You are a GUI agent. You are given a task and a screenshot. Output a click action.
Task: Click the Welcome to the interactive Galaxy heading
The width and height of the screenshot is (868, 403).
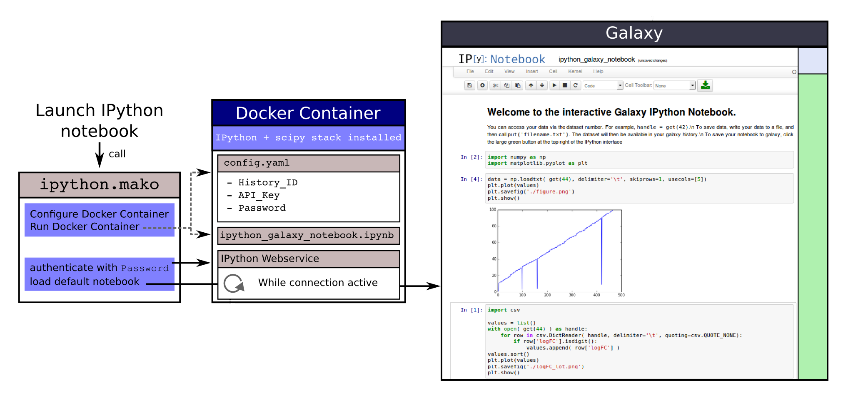(611, 112)
